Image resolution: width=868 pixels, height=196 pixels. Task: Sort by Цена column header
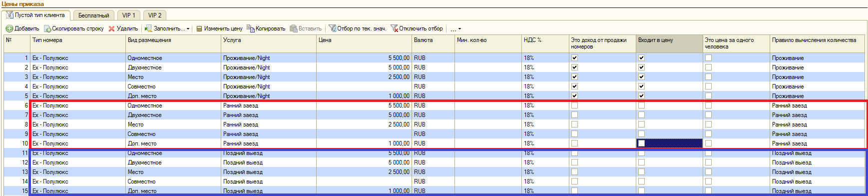click(364, 44)
